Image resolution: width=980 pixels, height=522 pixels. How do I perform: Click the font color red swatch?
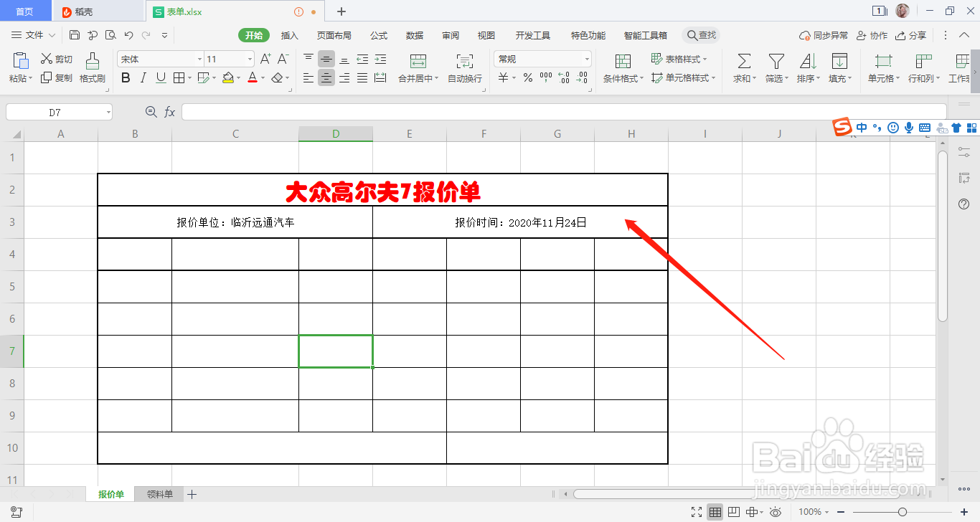point(252,77)
